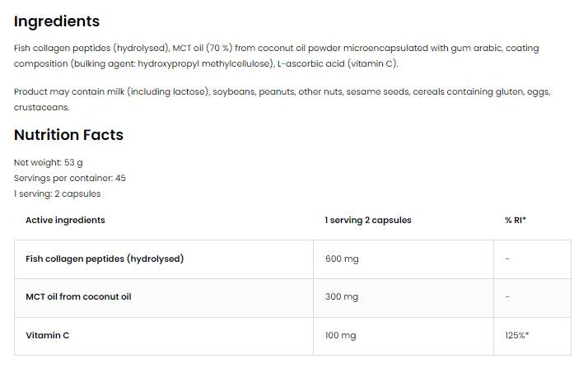Click the Nutrition Facts heading
588x368 pixels.
(68, 134)
